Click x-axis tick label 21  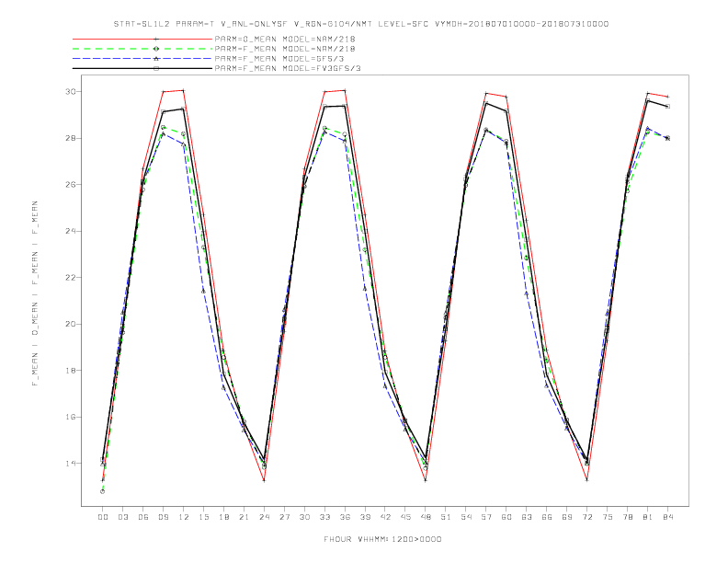coord(244,517)
